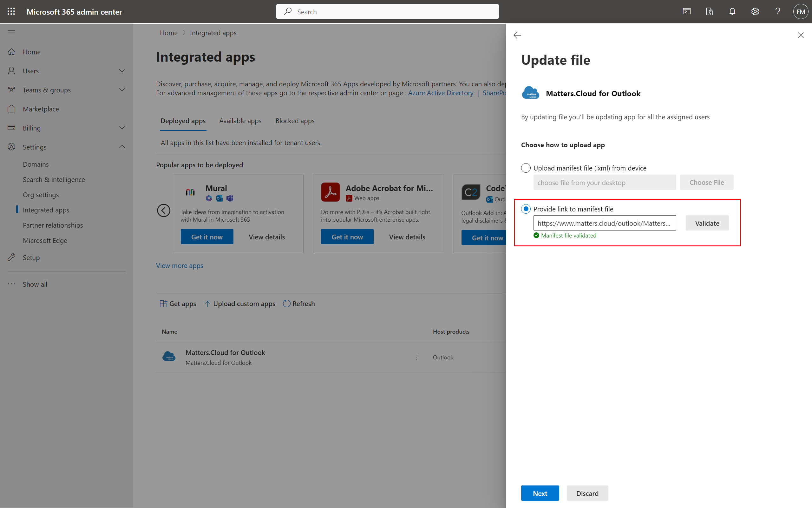Click the search magnifier icon
Image resolution: width=812 pixels, height=508 pixels.
(x=288, y=11)
